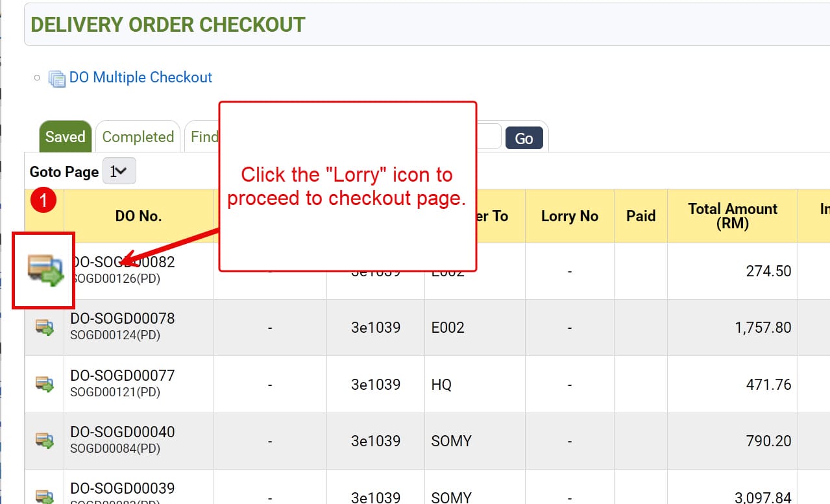Switch to the Completed tab
The image size is (830, 504).
pyautogui.click(x=138, y=137)
